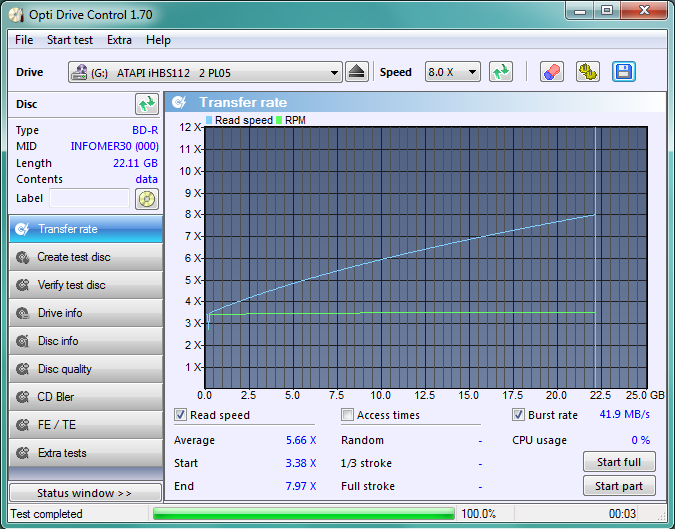Screen dimensions: 675x529
Task: Open the FE / TE section
Action: [x=86, y=425]
